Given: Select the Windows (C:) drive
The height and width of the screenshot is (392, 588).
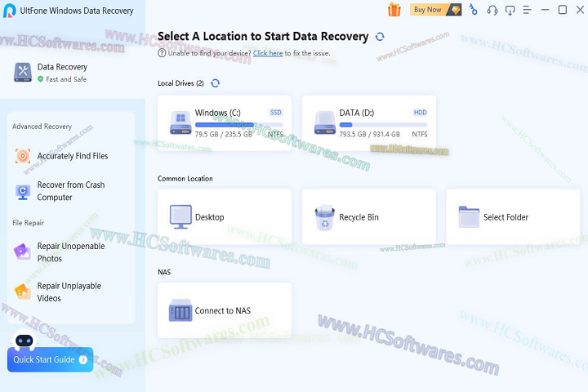Looking at the screenshot, I should coord(225,123).
